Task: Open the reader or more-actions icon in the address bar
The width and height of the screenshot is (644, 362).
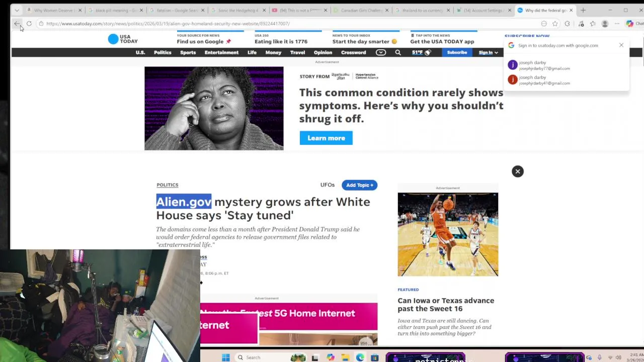Action: pos(544,24)
